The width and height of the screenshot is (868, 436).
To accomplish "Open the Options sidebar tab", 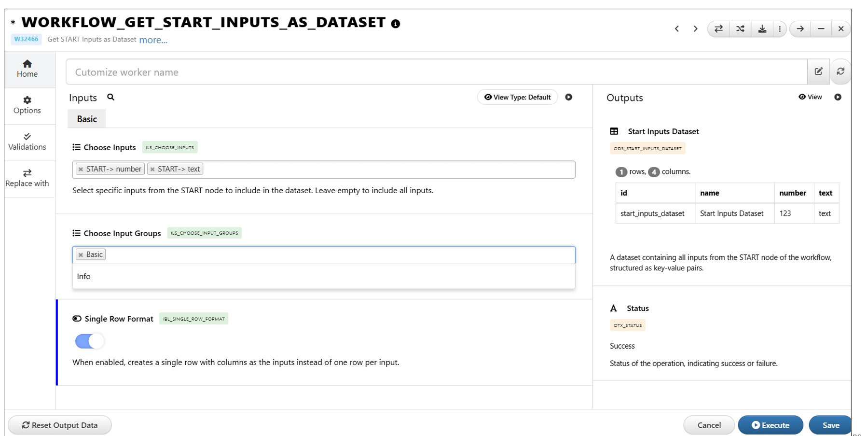I will click(x=27, y=105).
